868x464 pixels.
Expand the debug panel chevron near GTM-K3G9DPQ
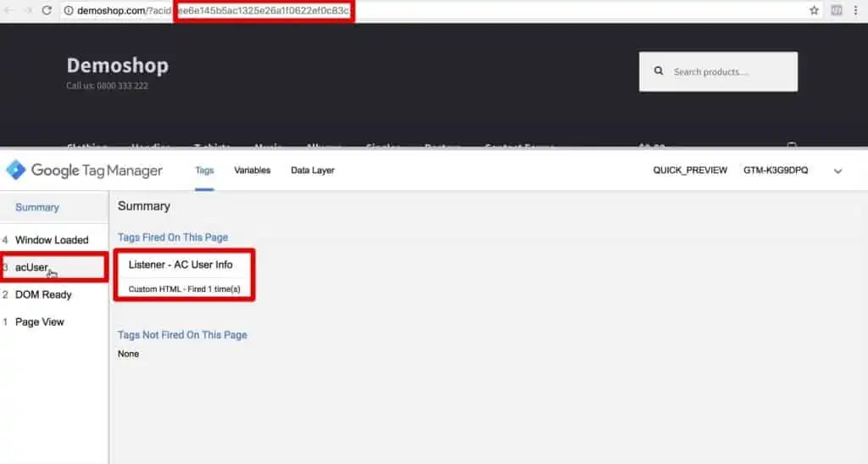pos(837,171)
